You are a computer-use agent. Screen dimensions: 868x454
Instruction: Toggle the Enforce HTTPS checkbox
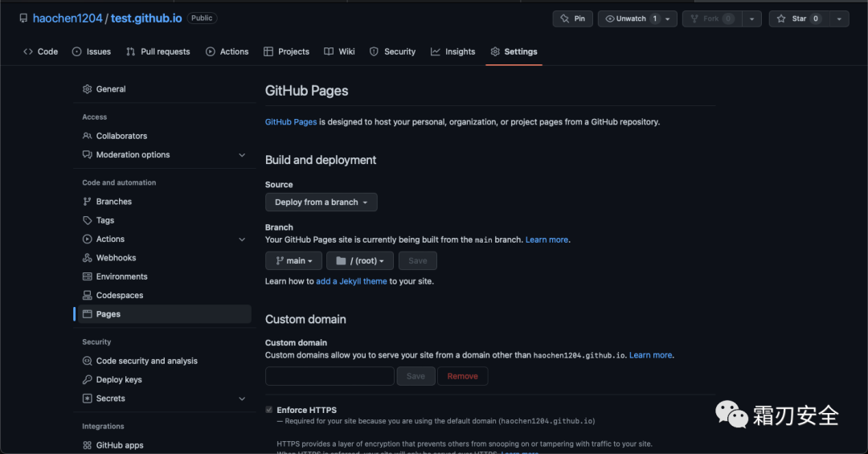coord(269,410)
